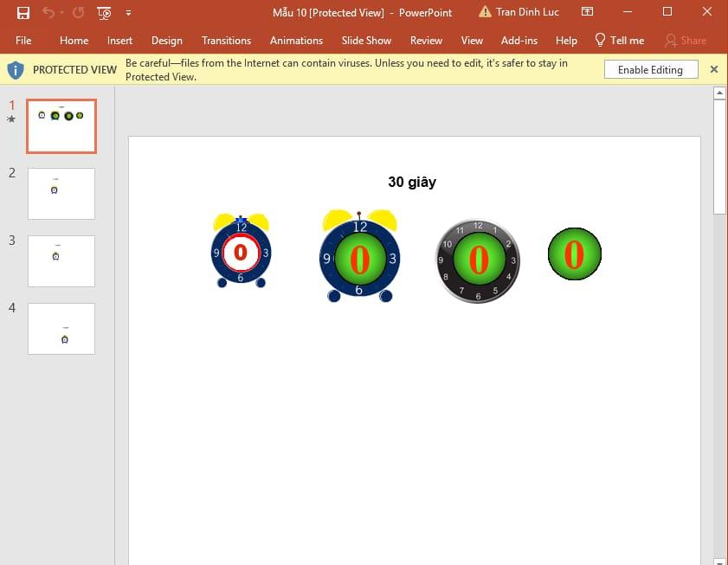Click the Protected View shield icon
Screen dimensions: 728x565
(16, 69)
